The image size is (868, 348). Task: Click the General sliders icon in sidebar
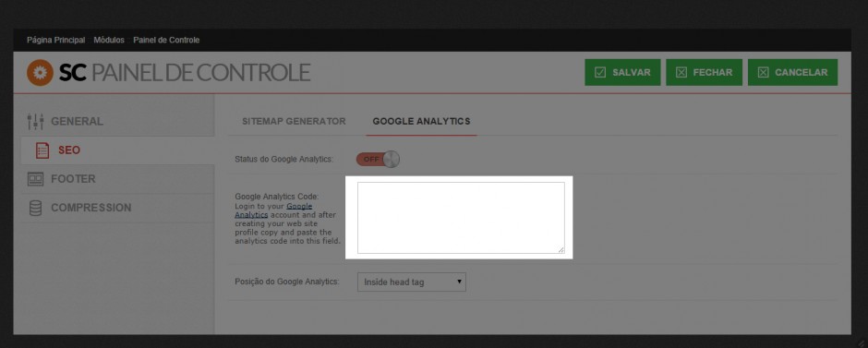pos(35,121)
